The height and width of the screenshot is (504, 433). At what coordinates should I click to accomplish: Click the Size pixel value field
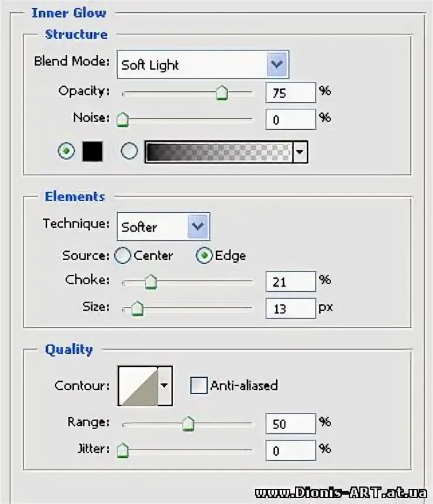point(290,308)
